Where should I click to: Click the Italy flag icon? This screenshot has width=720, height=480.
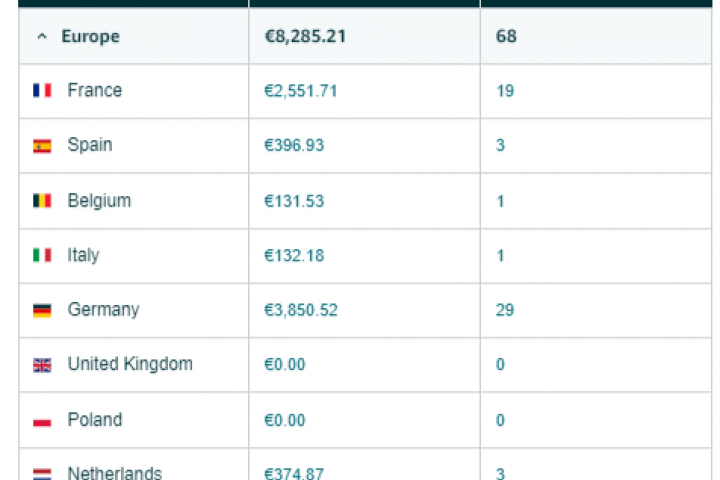(42, 256)
